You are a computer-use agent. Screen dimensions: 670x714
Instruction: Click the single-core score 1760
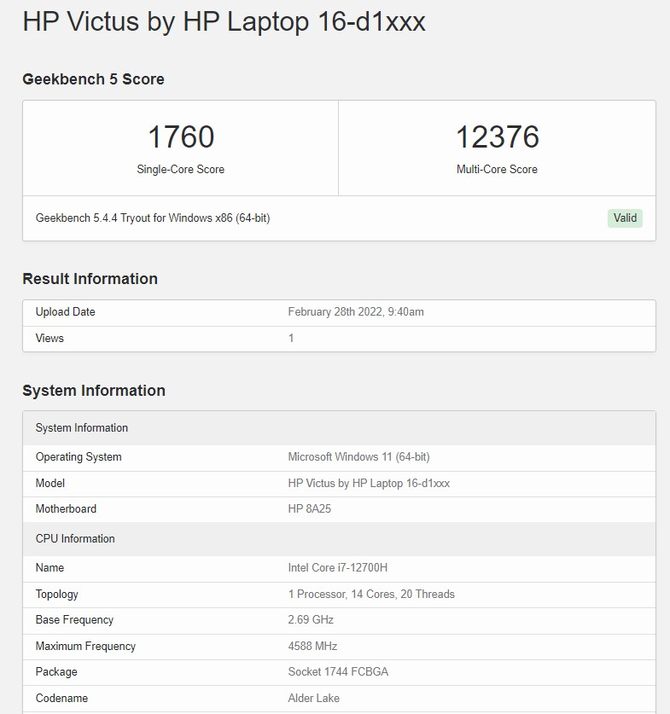pyautogui.click(x=181, y=137)
